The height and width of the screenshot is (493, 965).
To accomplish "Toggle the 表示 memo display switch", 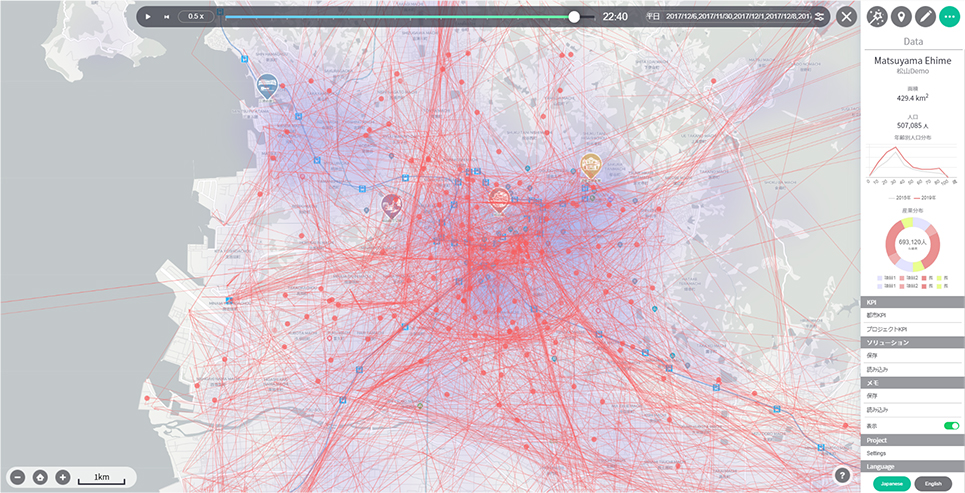I will [951, 426].
